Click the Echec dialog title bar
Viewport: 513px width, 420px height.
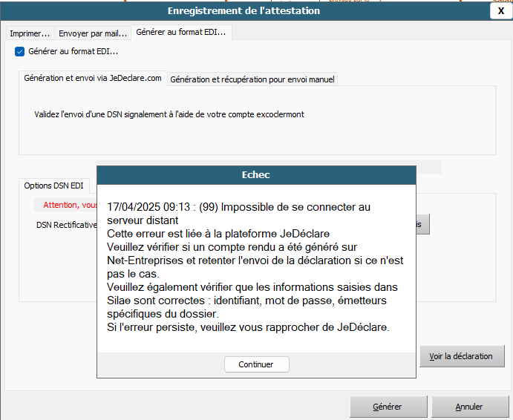click(257, 174)
